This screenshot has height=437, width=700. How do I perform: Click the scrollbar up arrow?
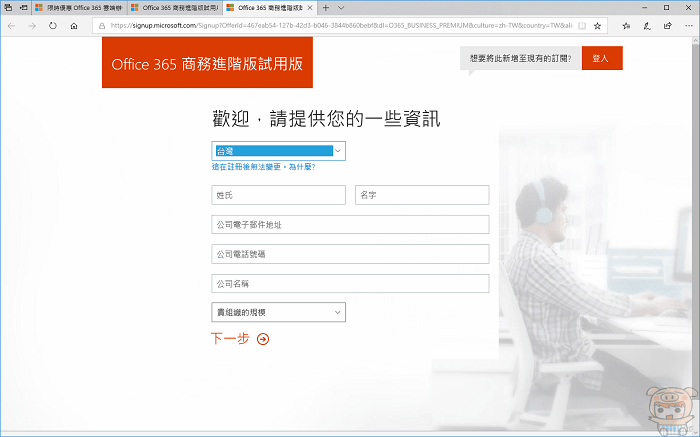(x=696, y=41)
